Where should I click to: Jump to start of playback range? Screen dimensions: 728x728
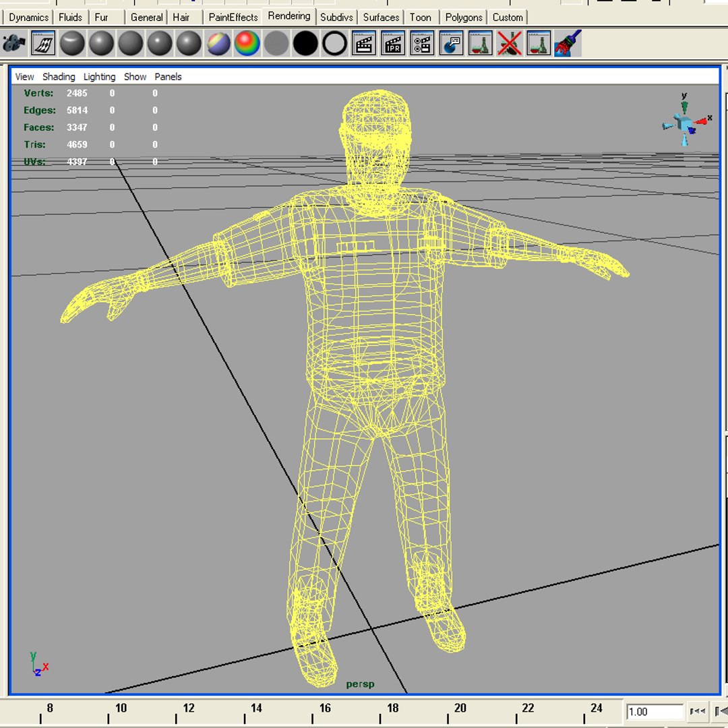[x=698, y=711]
